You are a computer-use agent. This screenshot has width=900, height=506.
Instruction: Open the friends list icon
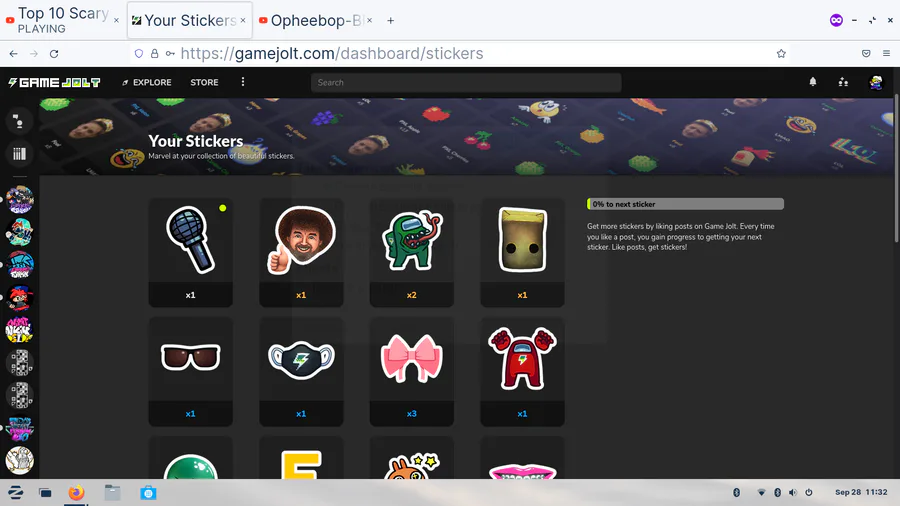pyautogui.click(x=843, y=82)
